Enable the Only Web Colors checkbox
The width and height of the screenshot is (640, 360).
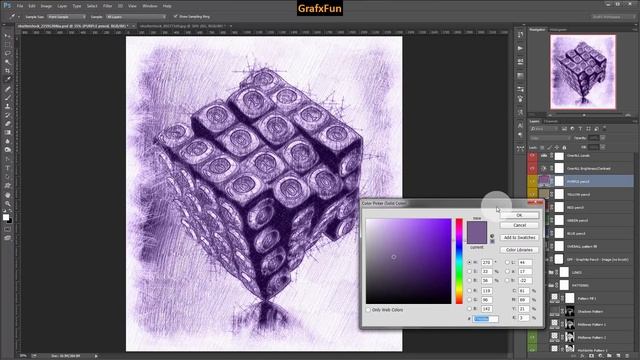click(x=368, y=310)
